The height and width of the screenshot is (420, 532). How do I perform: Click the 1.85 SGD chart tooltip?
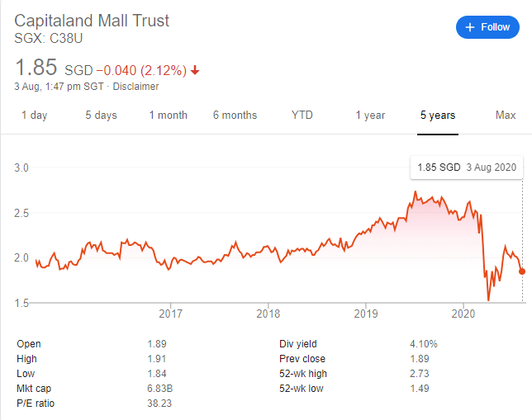pyautogui.click(x=466, y=168)
